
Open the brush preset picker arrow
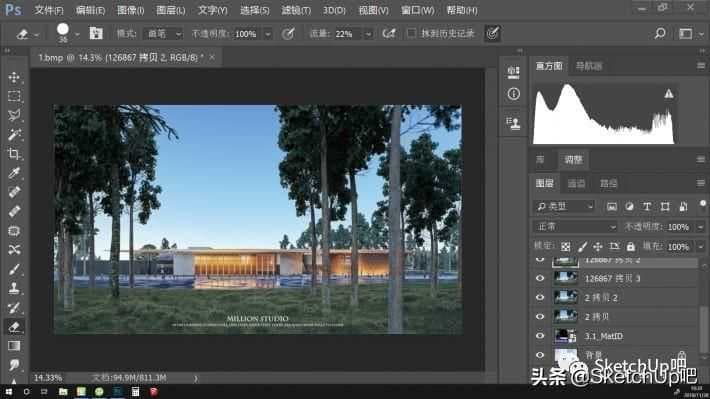click(x=77, y=34)
